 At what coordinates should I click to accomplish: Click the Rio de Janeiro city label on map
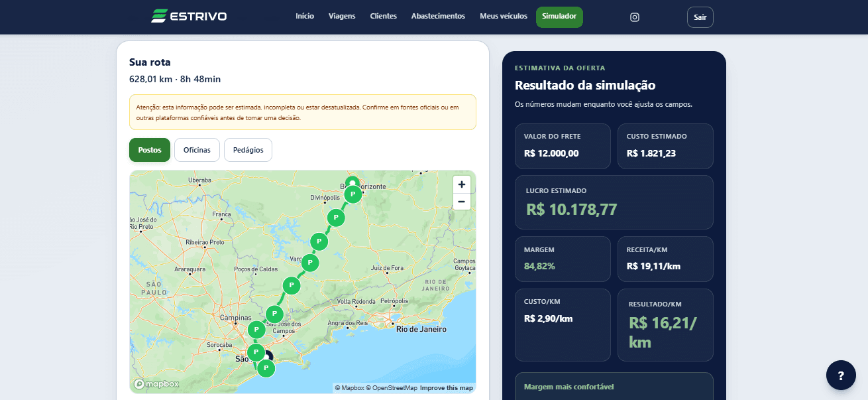pos(421,329)
